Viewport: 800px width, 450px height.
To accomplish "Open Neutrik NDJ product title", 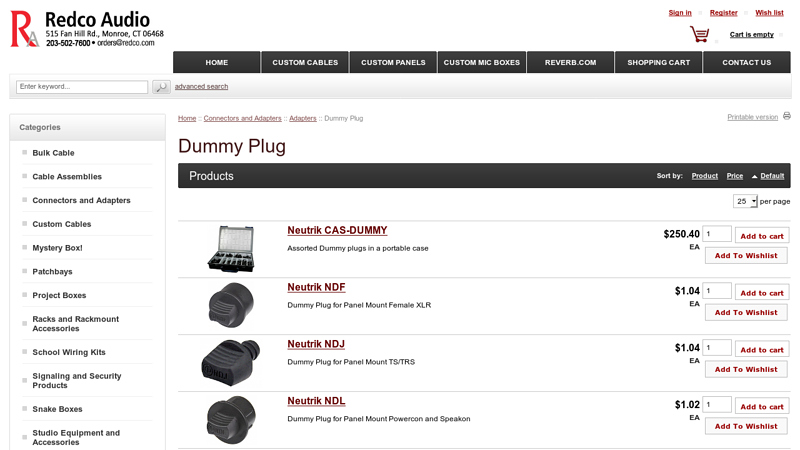I will pyautogui.click(x=316, y=344).
